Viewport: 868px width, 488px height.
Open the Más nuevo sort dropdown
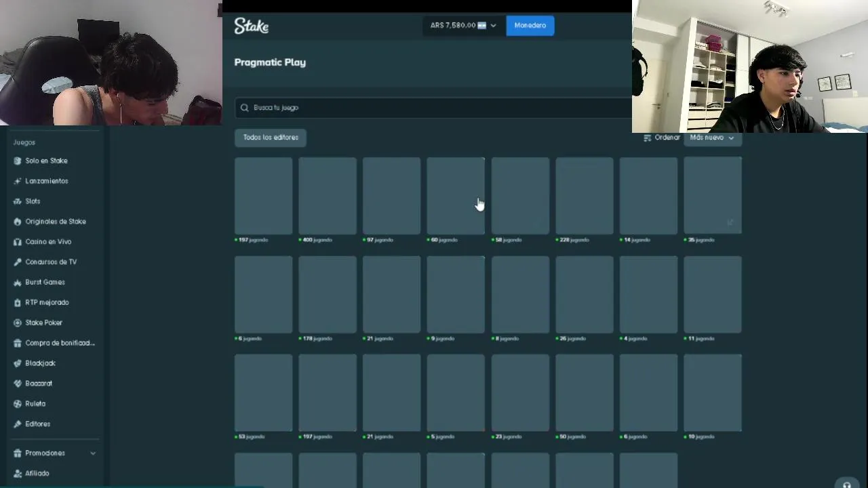712,138
